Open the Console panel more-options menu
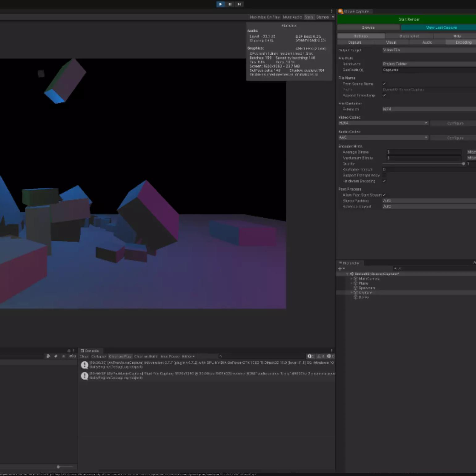This screenshot has height=476, width=476. tap(332, 351)
